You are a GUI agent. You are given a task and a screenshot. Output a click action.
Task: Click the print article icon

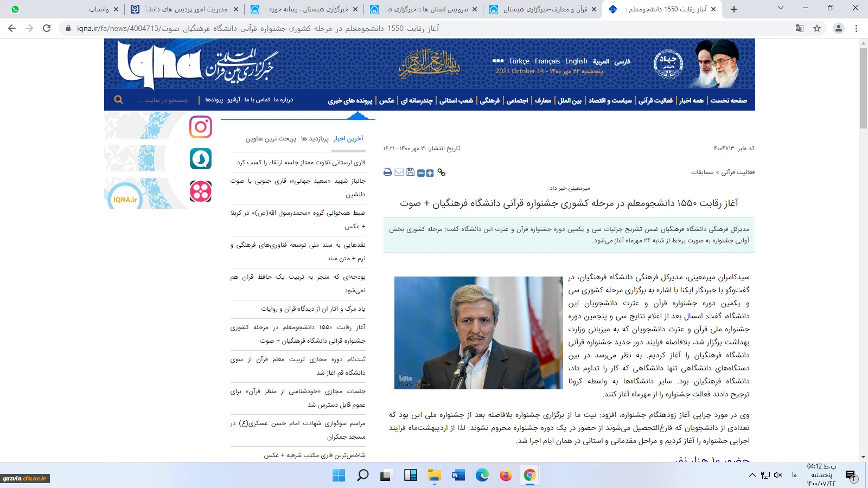point(387,172)
